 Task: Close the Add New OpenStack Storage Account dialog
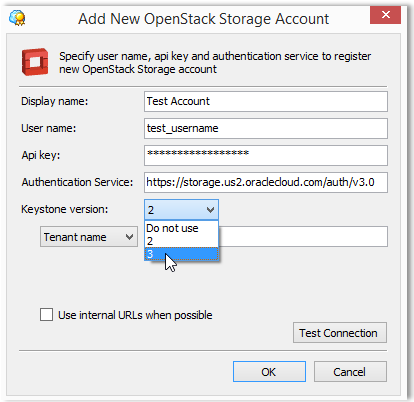click(x=385, y=15)
